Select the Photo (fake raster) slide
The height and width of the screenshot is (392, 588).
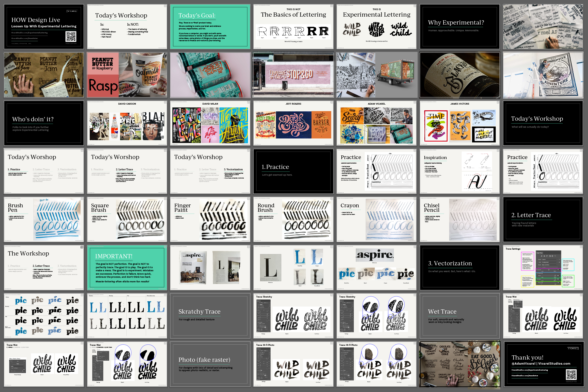click(x=210, y=364)
